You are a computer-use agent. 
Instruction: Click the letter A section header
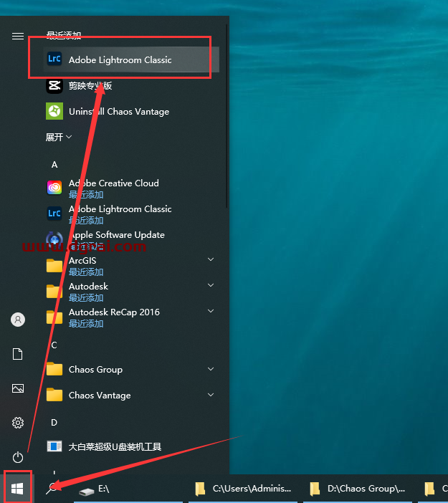pyautogui.click(x=54, y=165)
